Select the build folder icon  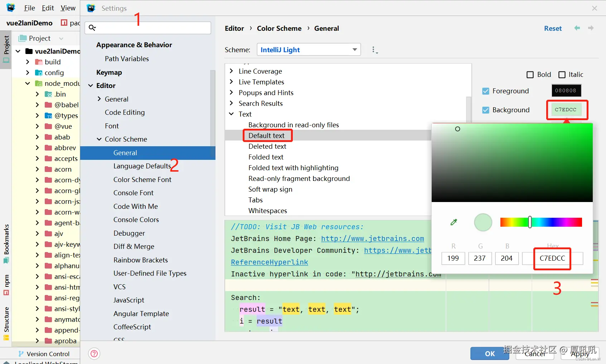coord(39,62)
